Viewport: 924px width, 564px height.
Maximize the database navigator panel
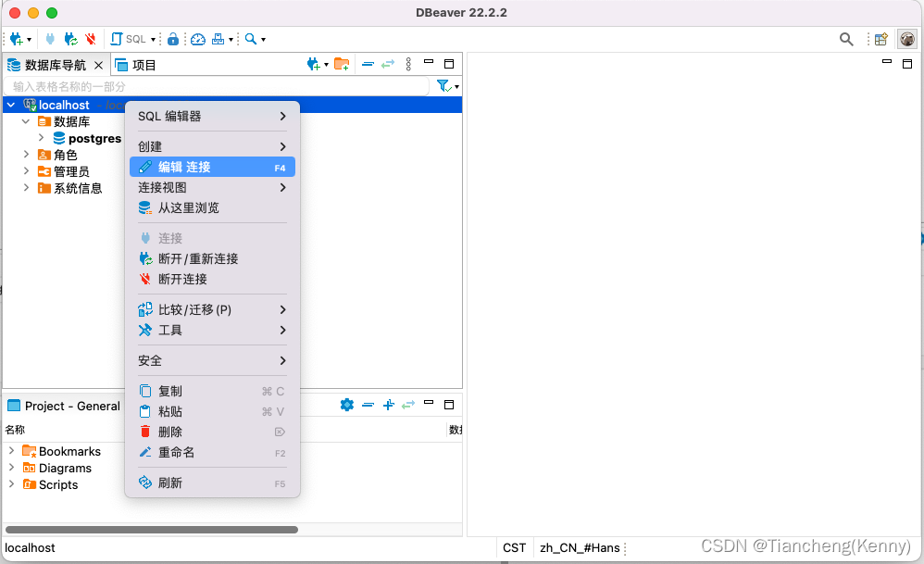point(449,64)
